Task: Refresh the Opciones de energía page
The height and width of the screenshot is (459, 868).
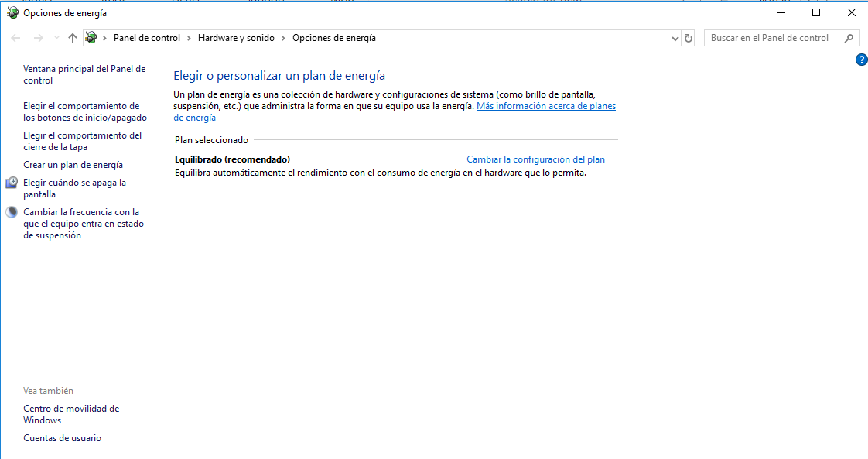Action: [688, 38]
